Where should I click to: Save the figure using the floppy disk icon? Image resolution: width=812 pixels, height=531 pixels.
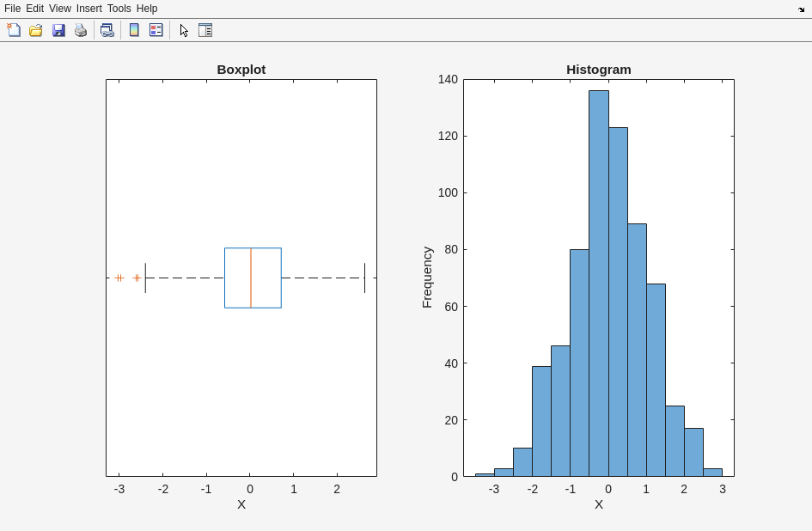point(58,30)
